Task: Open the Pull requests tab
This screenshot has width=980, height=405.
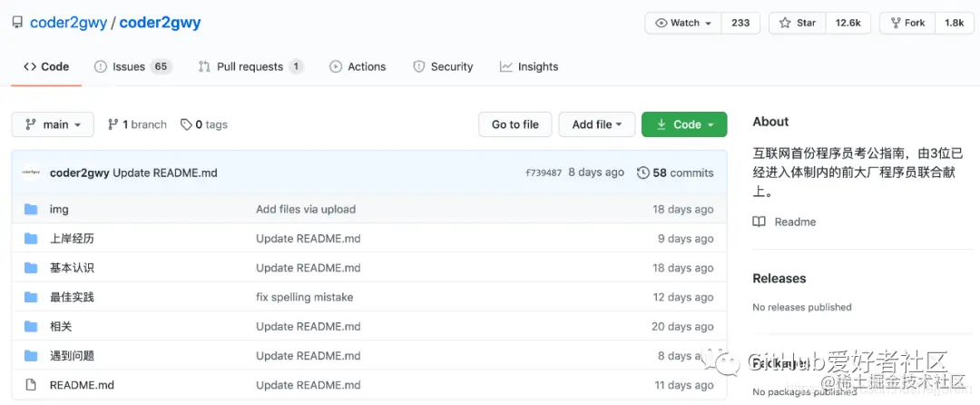Action: point(250,67)
